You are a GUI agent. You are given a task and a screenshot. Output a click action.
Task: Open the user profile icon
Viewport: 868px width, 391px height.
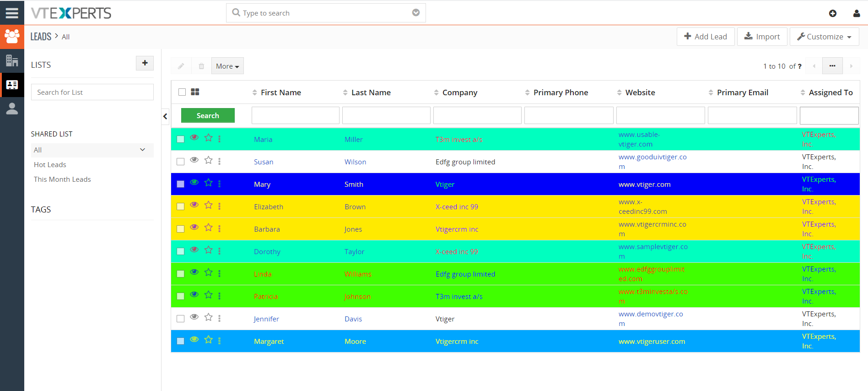857,13
